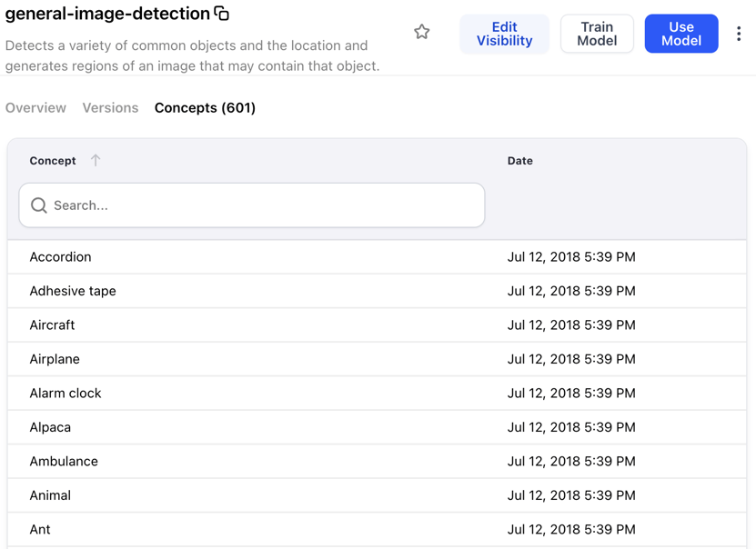Click the Use Model button
Image resolution: width=756 pixels, height=549 pixels.
tap(680, 34)
